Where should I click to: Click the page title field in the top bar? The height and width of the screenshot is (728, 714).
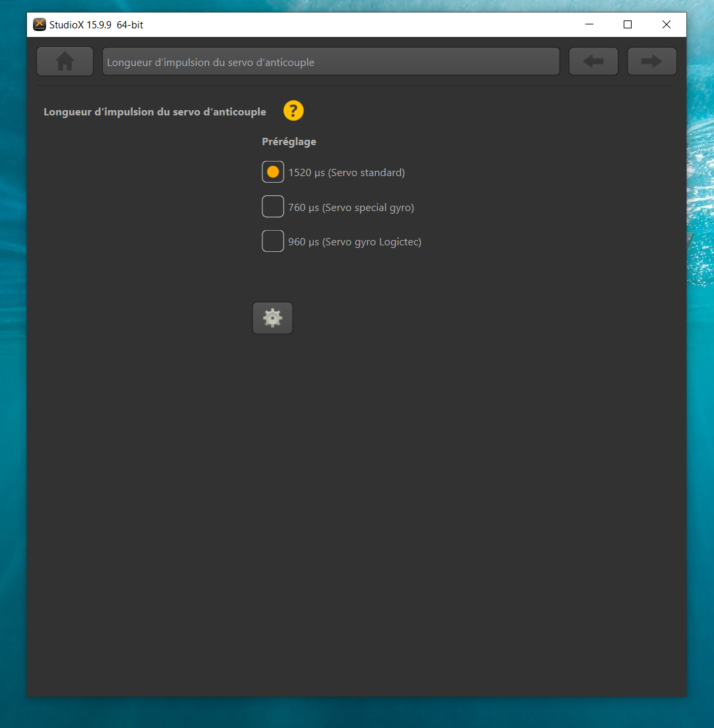point(330,61)
